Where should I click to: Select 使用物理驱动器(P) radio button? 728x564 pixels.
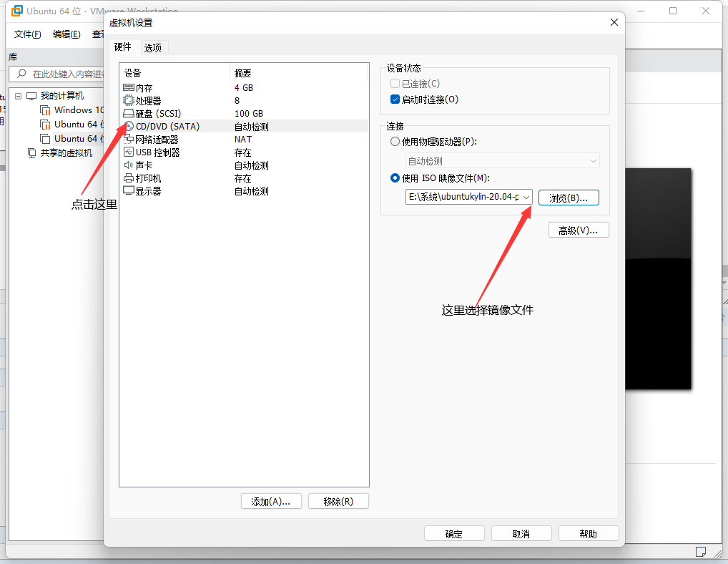395,142
